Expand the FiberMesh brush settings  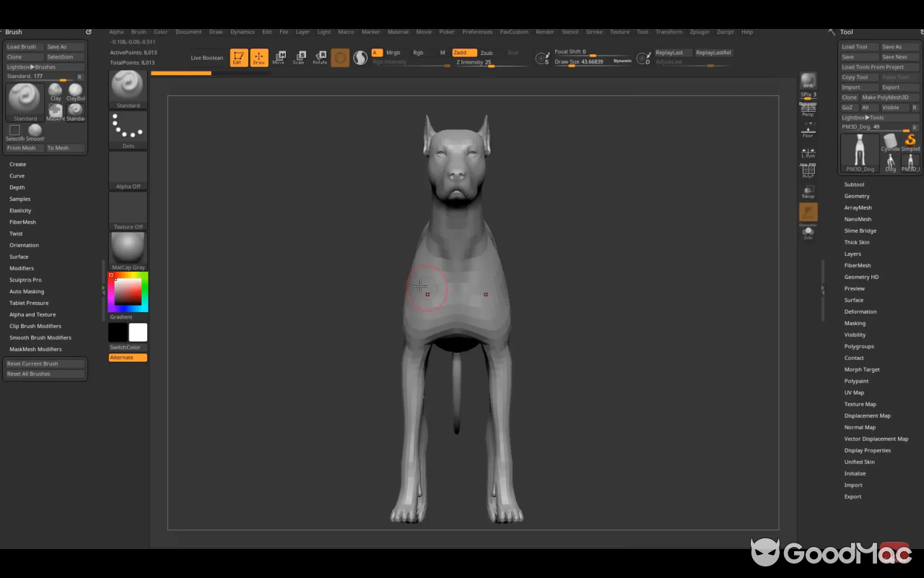point(22,222)
